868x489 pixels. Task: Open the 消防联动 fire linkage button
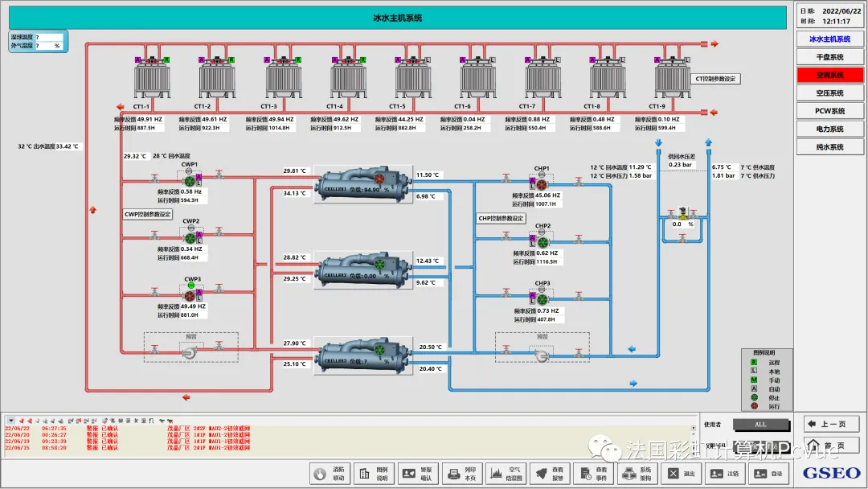tap(330, 474)
